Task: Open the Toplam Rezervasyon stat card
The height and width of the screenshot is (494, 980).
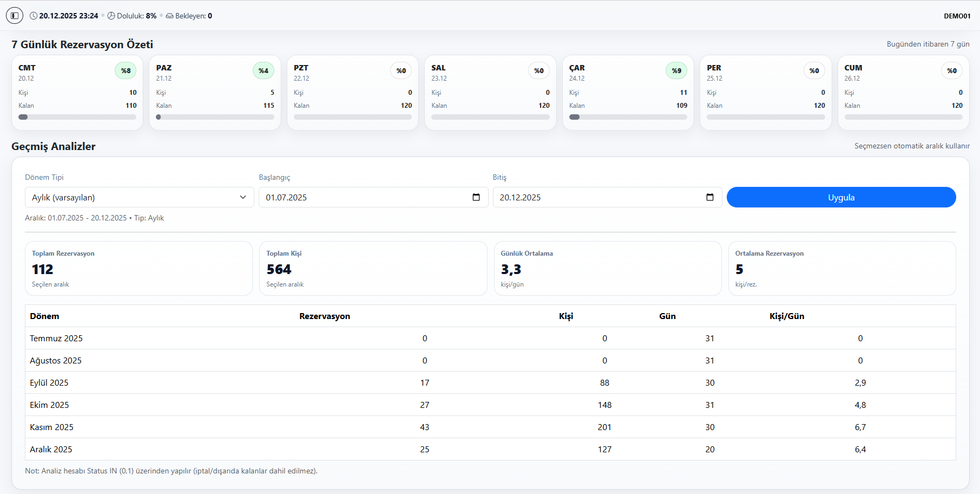Action: coord(139,268)
